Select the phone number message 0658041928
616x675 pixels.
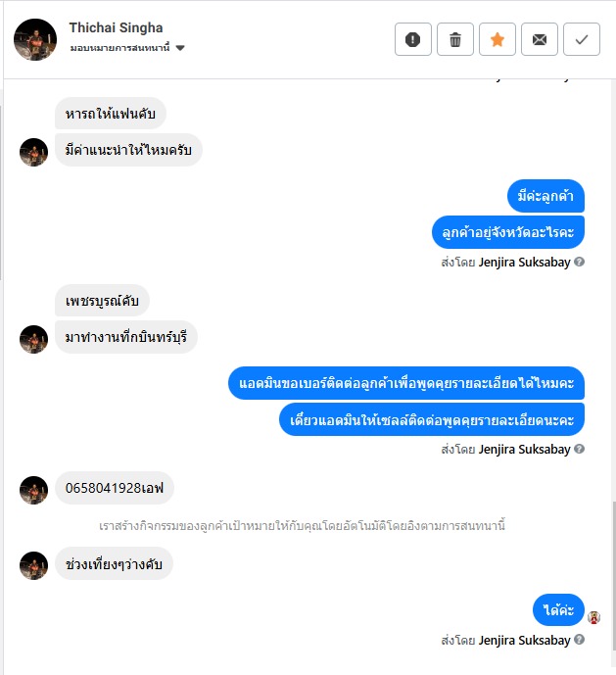[x=115, y=488]
